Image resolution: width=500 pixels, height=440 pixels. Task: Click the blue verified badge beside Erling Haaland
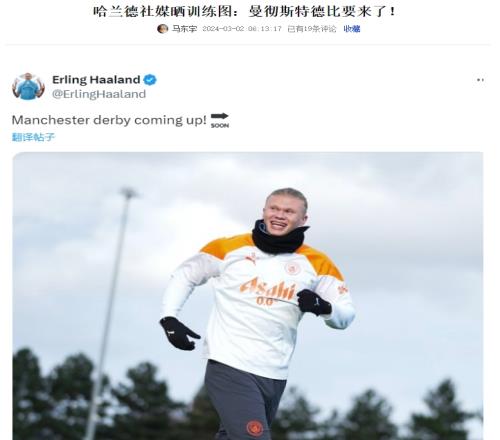(150, 80)
